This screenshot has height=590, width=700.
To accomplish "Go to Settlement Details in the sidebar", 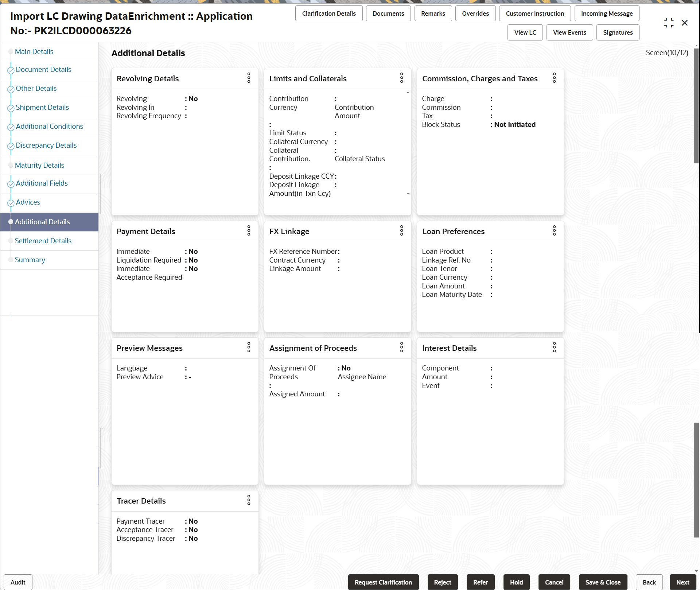I will 43,241.
